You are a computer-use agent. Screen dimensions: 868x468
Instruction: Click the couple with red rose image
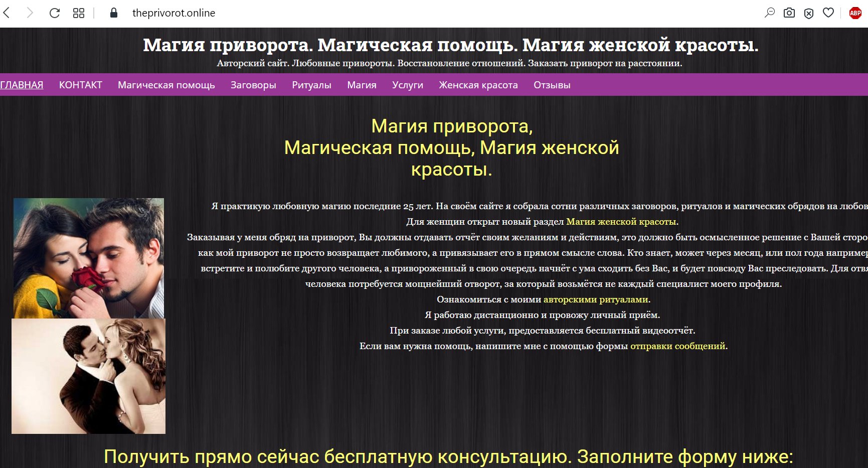[89, 258]
